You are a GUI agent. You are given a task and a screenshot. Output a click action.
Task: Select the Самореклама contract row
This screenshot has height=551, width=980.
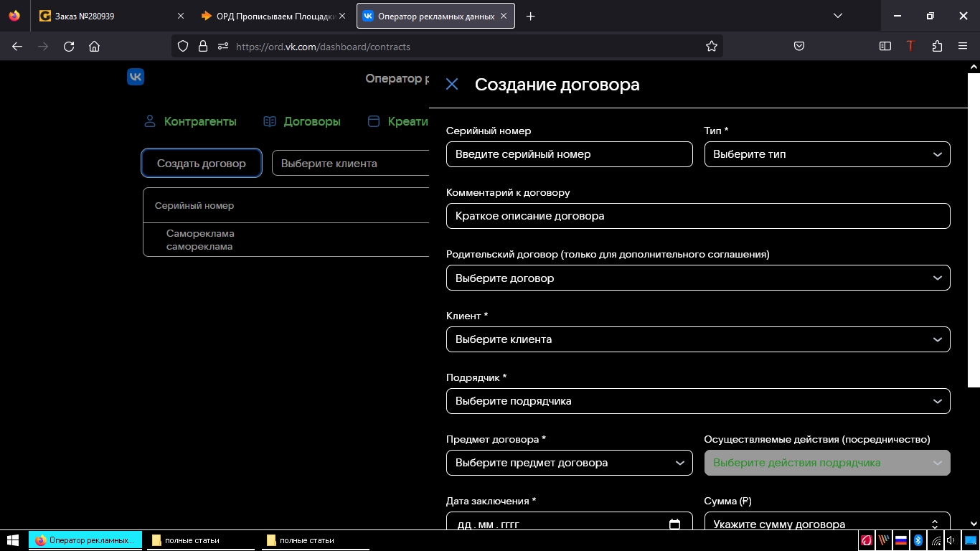pos(286,240)
